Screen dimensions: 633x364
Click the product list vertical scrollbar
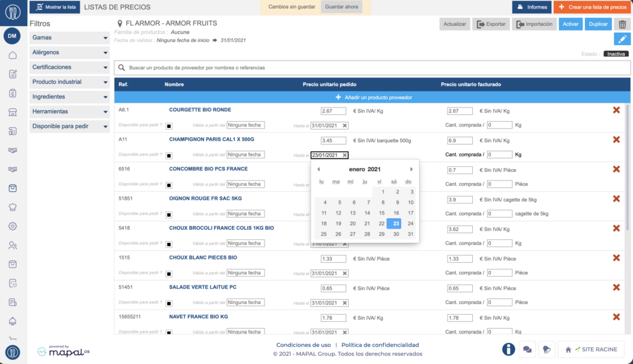tap(627, 167)
